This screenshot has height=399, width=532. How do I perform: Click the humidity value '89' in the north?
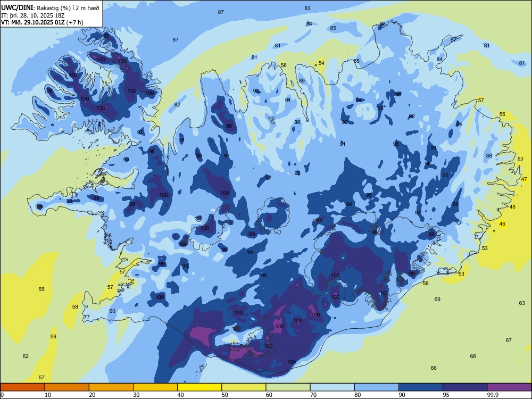pos(302,81)
